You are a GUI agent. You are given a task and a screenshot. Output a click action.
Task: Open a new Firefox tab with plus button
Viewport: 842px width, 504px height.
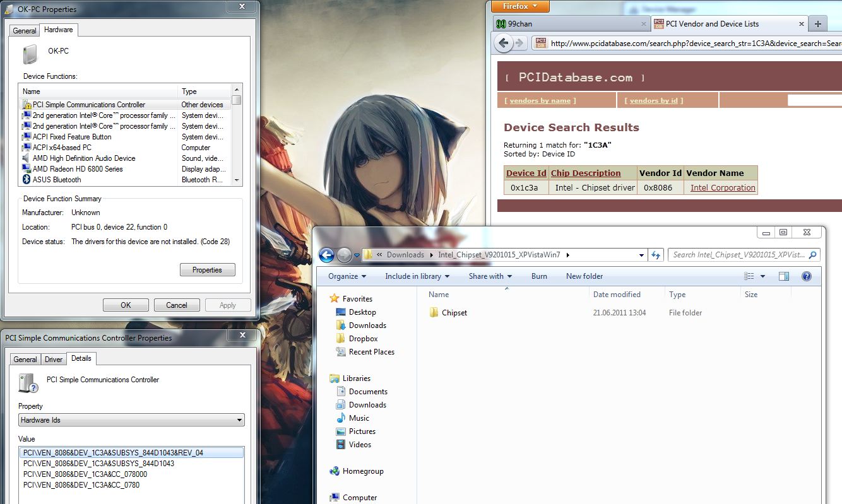point(818,24)
